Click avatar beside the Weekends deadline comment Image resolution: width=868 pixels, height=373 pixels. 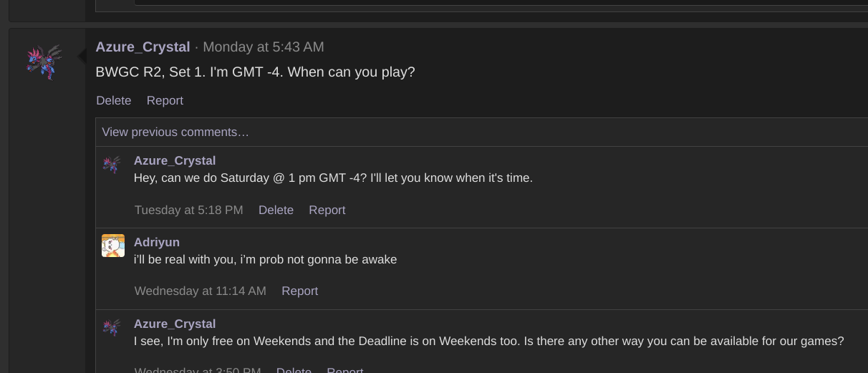pyautogui.click(x=112, y=328)
